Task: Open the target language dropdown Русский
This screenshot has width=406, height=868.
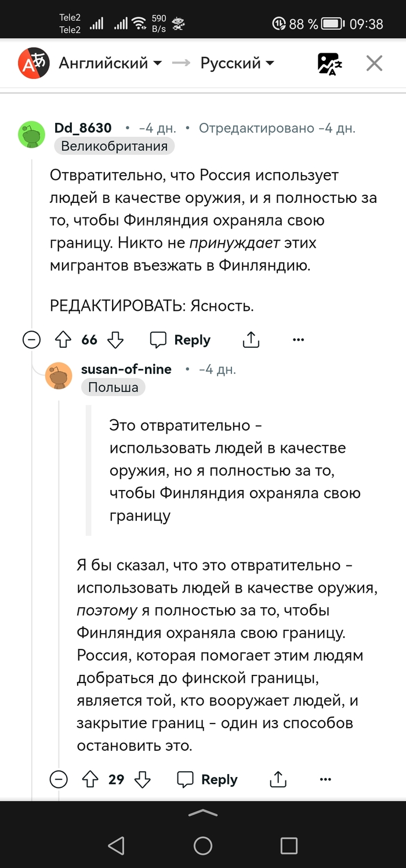Action: [237, 63]
